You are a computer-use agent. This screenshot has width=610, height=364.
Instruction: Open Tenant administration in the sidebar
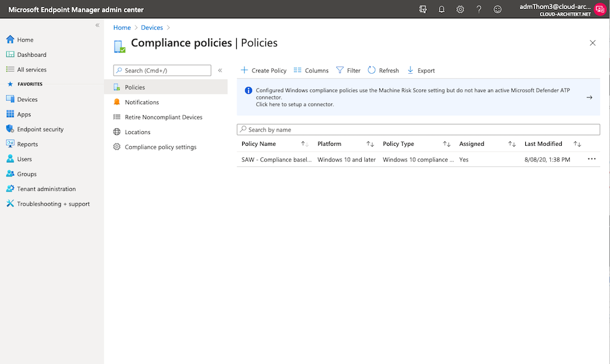(x=41, y=188)
